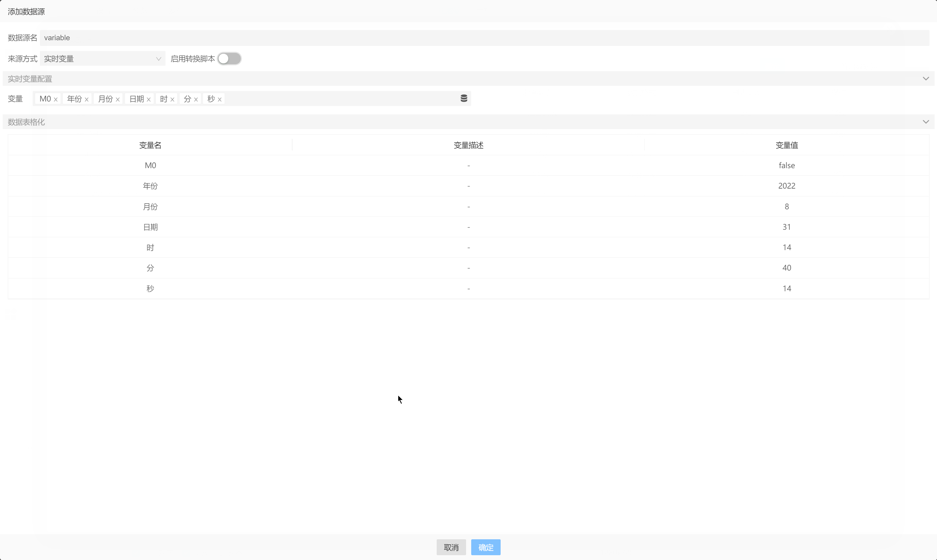Remove the 月份 variable tag
This screenshot has width=937, height=560.
click(x=118, y=99)
